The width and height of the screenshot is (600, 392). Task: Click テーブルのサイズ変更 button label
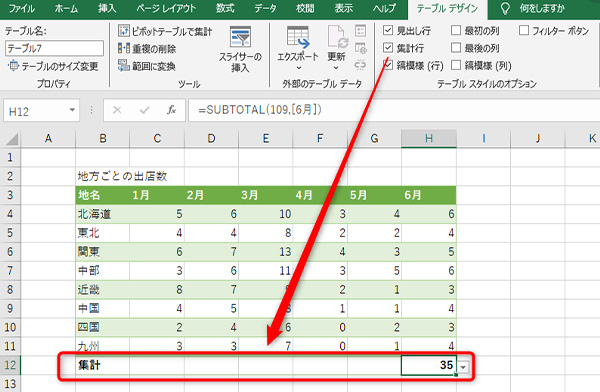pos(60,66)
